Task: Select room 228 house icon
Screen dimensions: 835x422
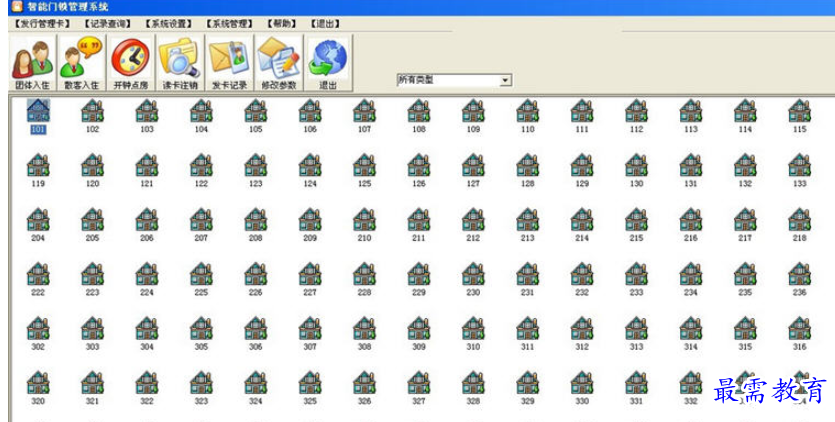Action: tap(365, 274)
